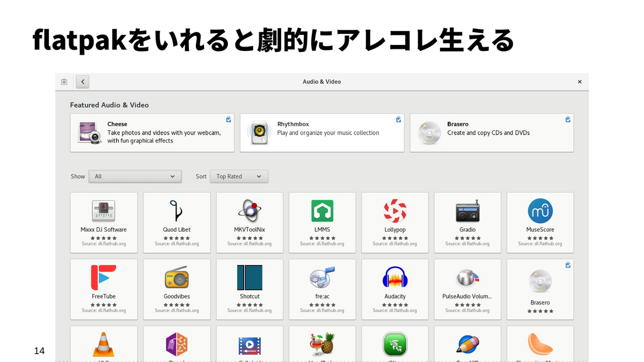Image resolution: width=644 pixels, height=362 pixels.
Task: Open the VLC traffic cone icon
Action: [104, 344]
